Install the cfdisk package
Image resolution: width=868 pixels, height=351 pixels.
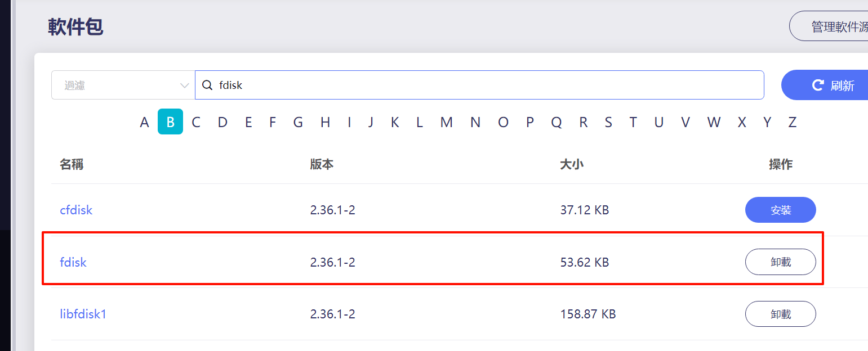click(x=780, y=210)
